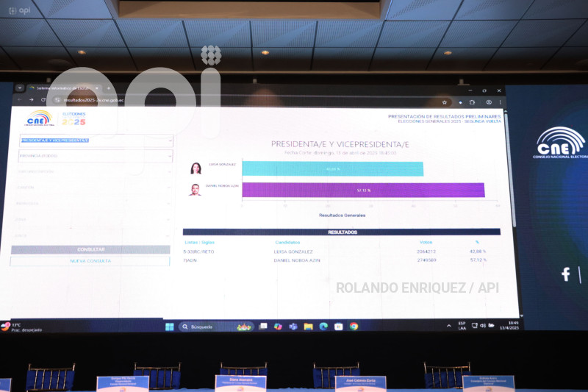Close the Sistema Informático tab
The width and height of the screenshot is (588, 392).
tap(97, 88)
